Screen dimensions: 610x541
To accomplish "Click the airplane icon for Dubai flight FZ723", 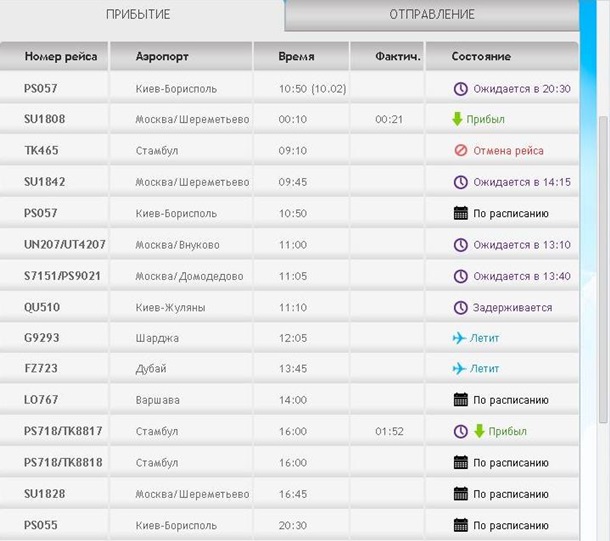I will click(x=460, y=369).
